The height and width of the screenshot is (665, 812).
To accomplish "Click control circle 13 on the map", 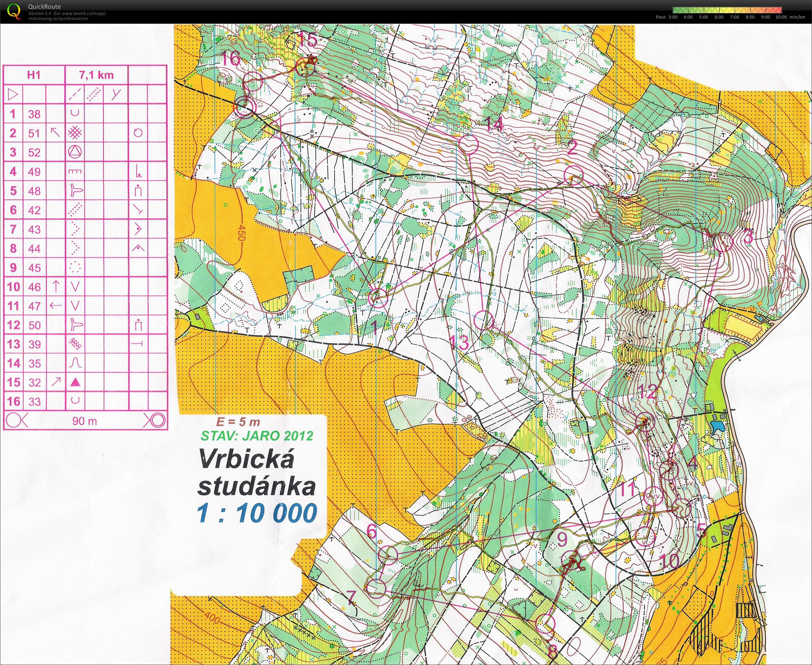I will (483, 320).
